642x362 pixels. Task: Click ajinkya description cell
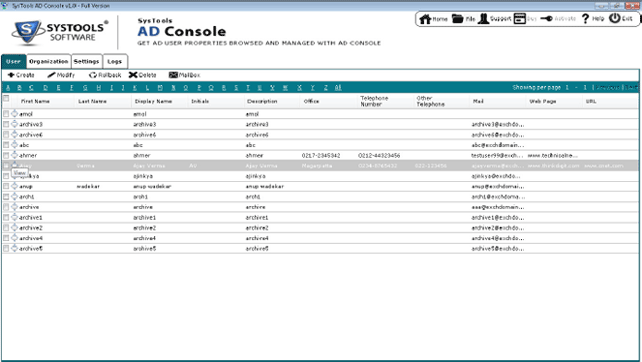tap(255, 176)
